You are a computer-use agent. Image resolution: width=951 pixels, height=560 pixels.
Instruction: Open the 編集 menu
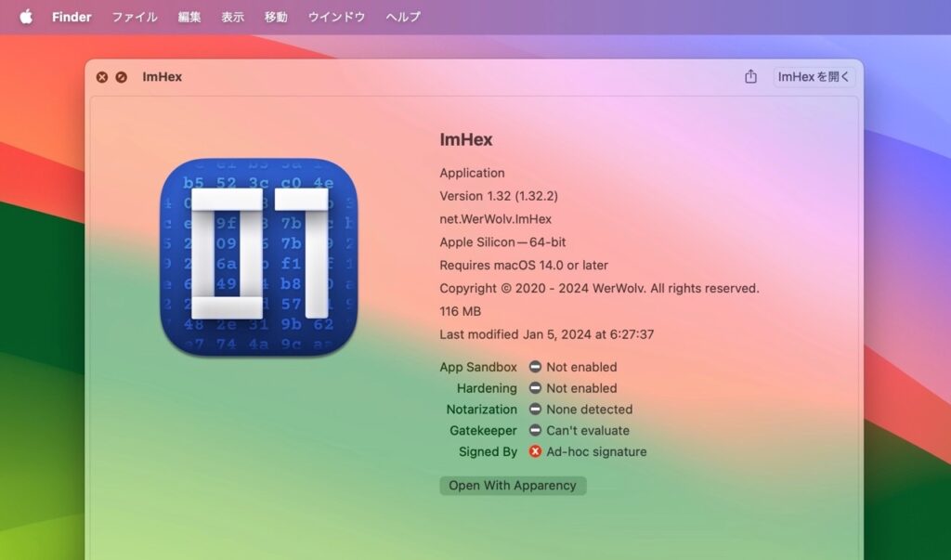189,16
